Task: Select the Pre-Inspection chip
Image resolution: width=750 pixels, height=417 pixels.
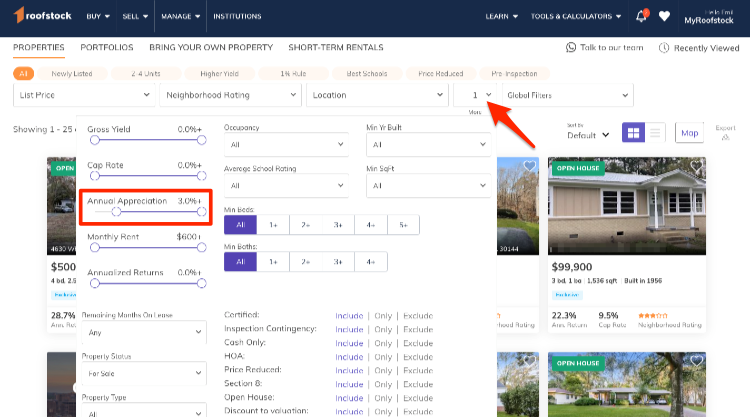Action: coord(514,74)
